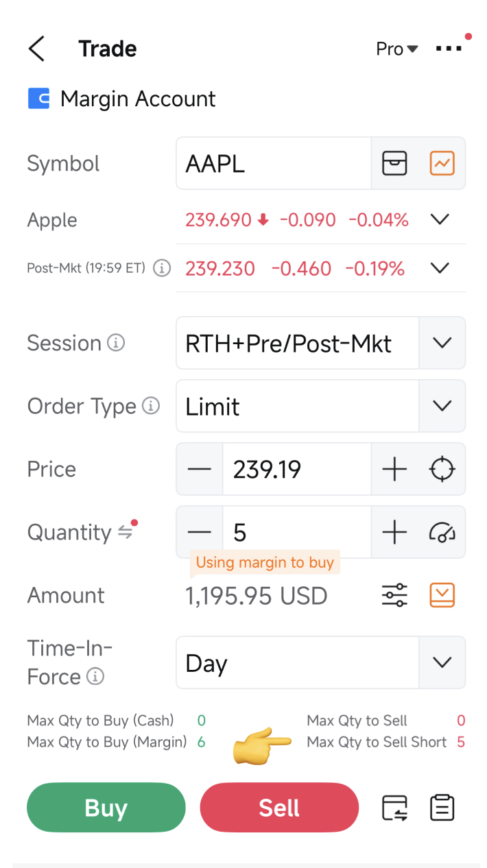The height and width of the screenshot is (868, 487).
Task: Toggle quantity swap icon next to Quantity
Action: (125, 532)
